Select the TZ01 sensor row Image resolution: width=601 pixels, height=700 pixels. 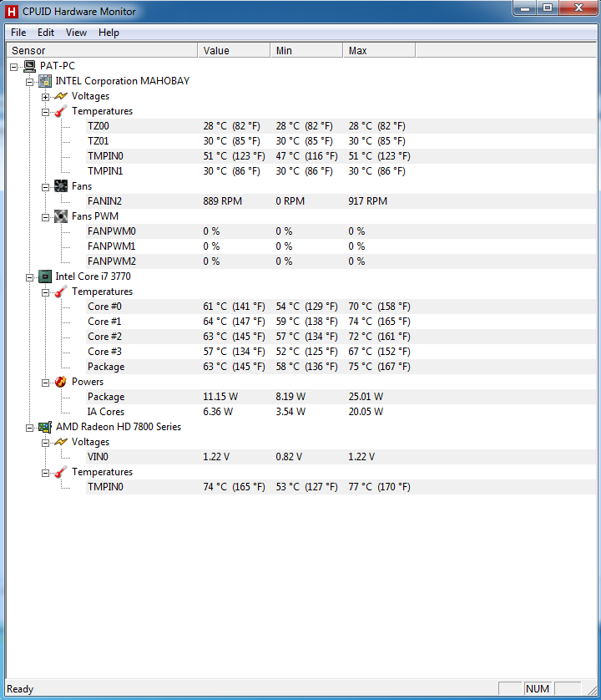(341, 141)
